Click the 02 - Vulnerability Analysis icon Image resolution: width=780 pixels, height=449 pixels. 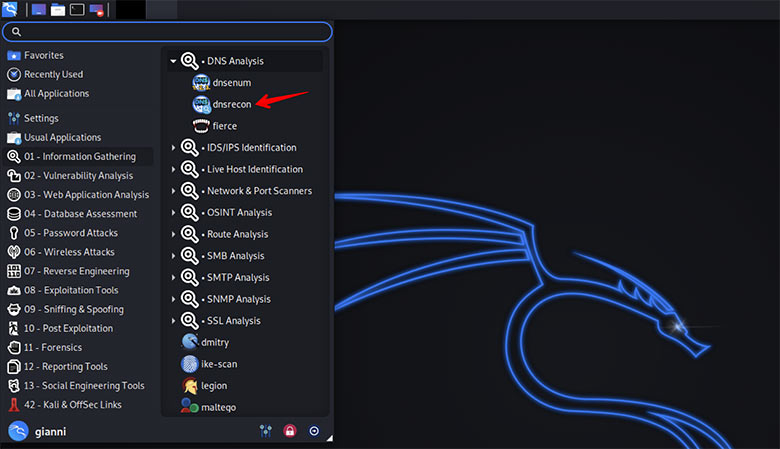click(x=13, y=176)
